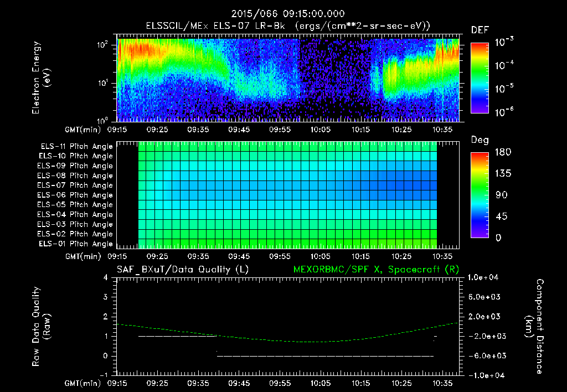Select the ELS-09 Pitch Angle row label
Screen dimensions: 567x392
pos(75,166)
